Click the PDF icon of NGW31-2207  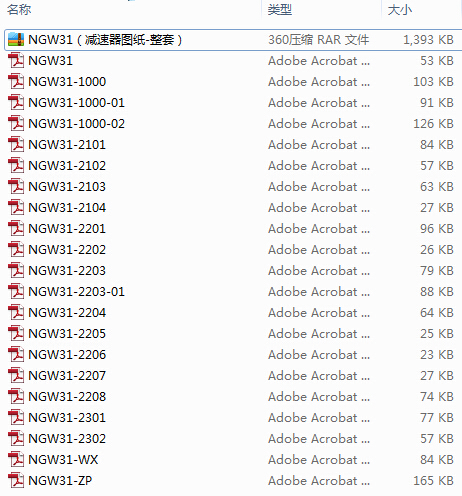point(16,375)
